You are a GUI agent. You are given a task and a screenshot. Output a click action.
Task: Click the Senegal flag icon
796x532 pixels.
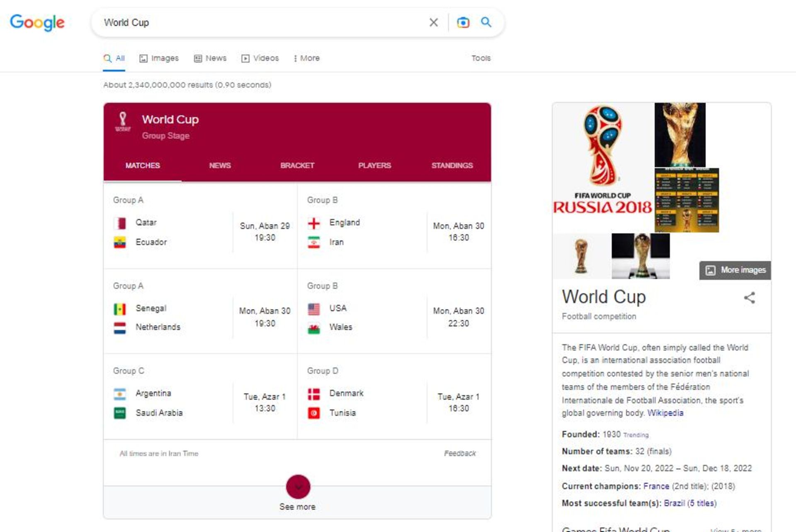(x=120, y=309)
